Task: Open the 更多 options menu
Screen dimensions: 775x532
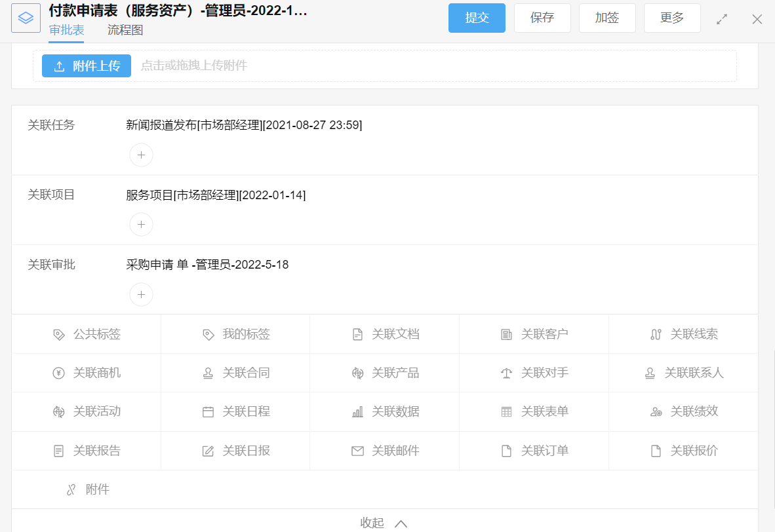Action: click(x=671, y=18)
